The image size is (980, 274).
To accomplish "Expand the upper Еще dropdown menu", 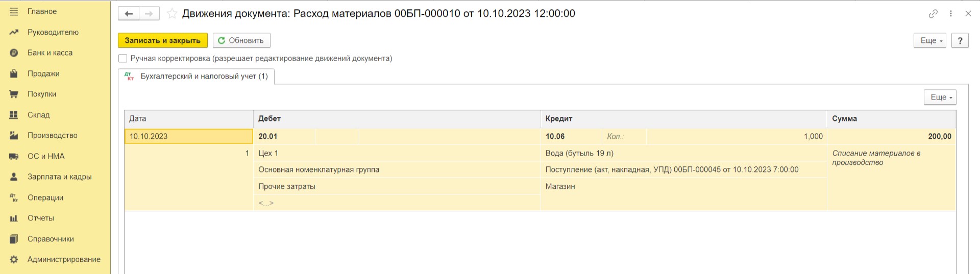I will pyautogui.click(x=930, y=40).
